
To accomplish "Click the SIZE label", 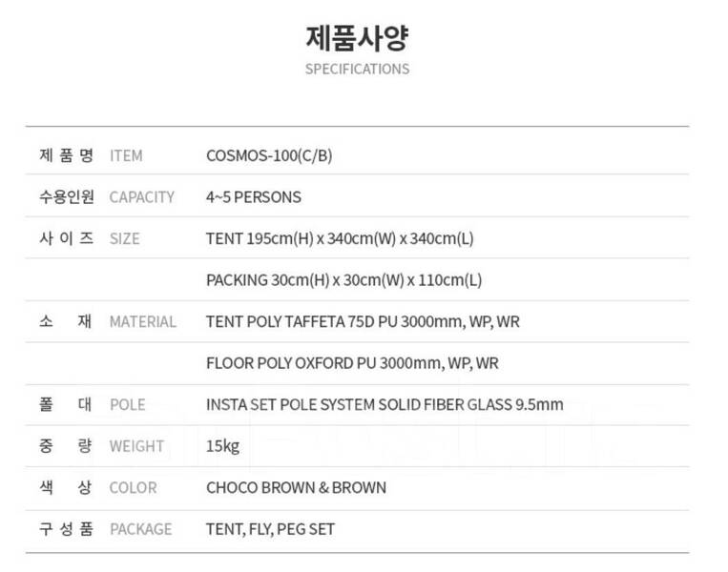I will click(x=124, y=239).
